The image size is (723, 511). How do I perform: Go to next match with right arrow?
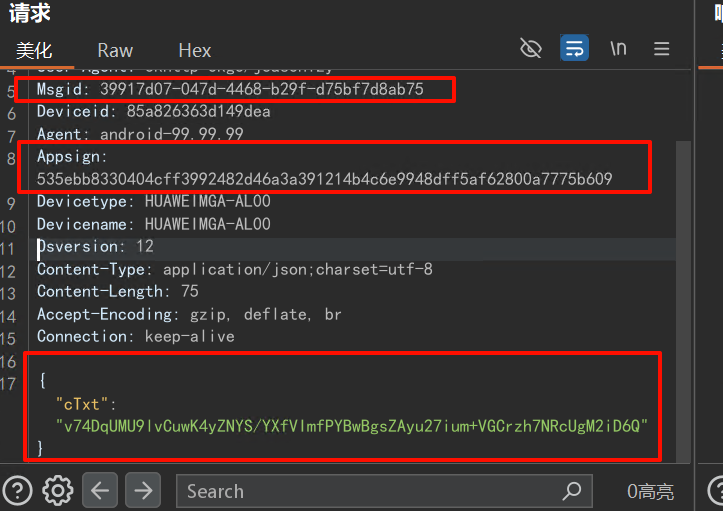[144, 490]
